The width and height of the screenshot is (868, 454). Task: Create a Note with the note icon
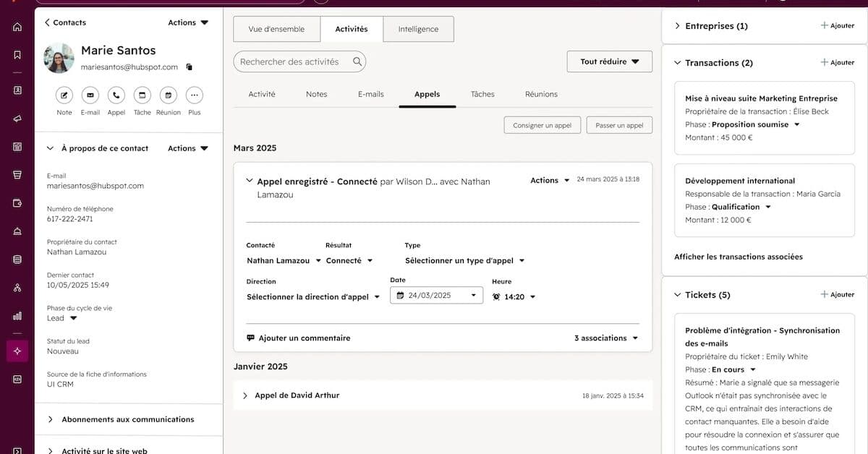pyautogui.click(x=64, y=95)
